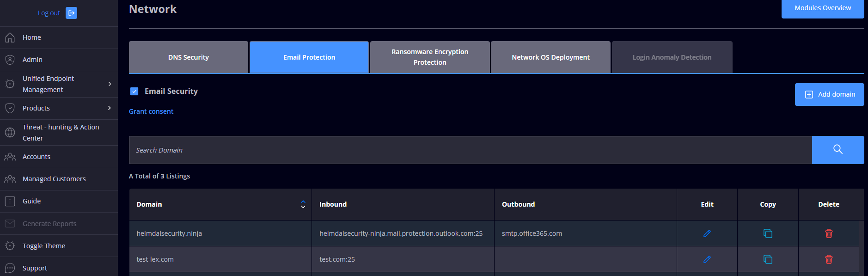Image resolution: width=868 pixels, height=276 pixels.
Task: Click the Toggle Theme gear icon
Action: (x=10, y=246)
